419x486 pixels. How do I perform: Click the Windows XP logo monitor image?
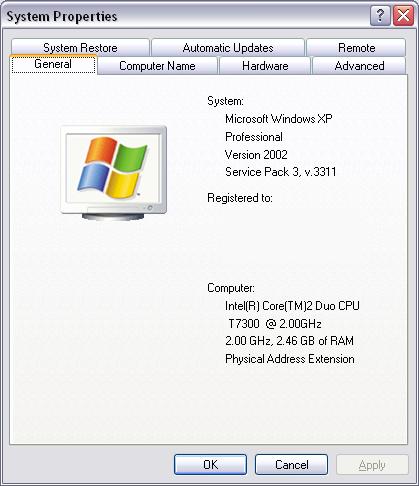114,173
